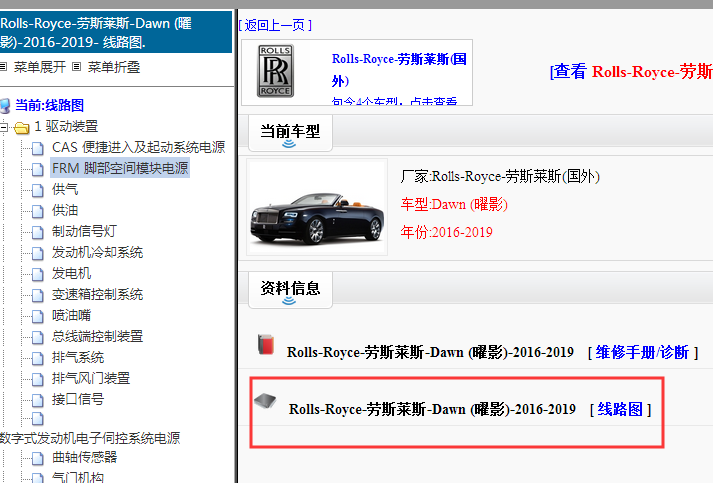The image size is (713, 483).
Task: Open the 供油 diagram entry
Action: coord(65,210)
